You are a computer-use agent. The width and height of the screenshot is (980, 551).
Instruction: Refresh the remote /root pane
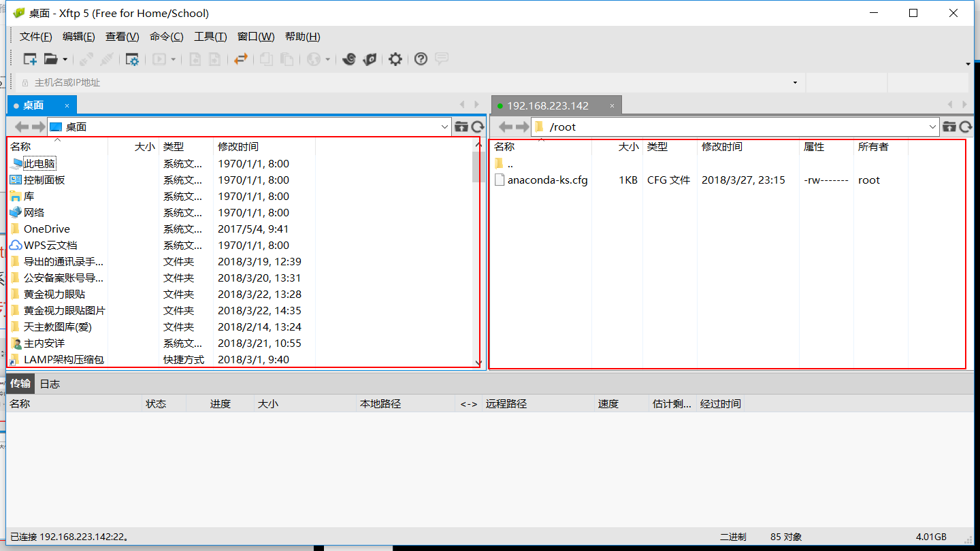[x=966, y=127]
